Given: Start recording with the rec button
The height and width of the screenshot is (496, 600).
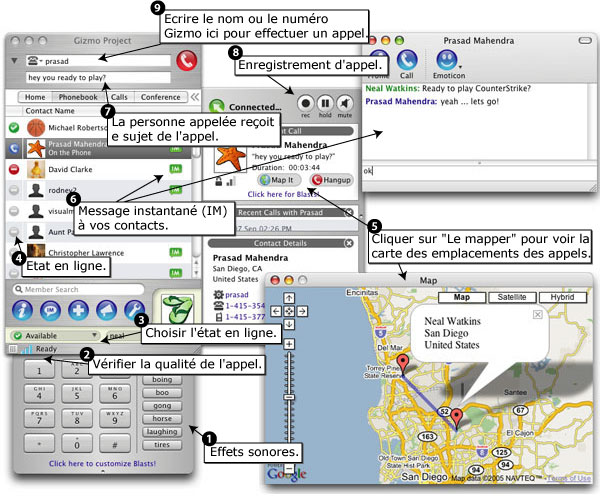Looking at the screenshot, I should coord(305,103).
